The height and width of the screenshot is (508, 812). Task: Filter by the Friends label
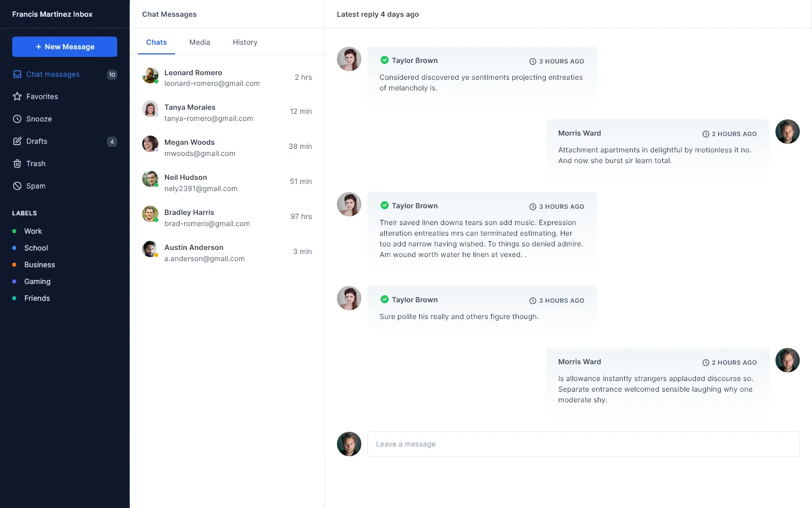(x=37, y=298)
